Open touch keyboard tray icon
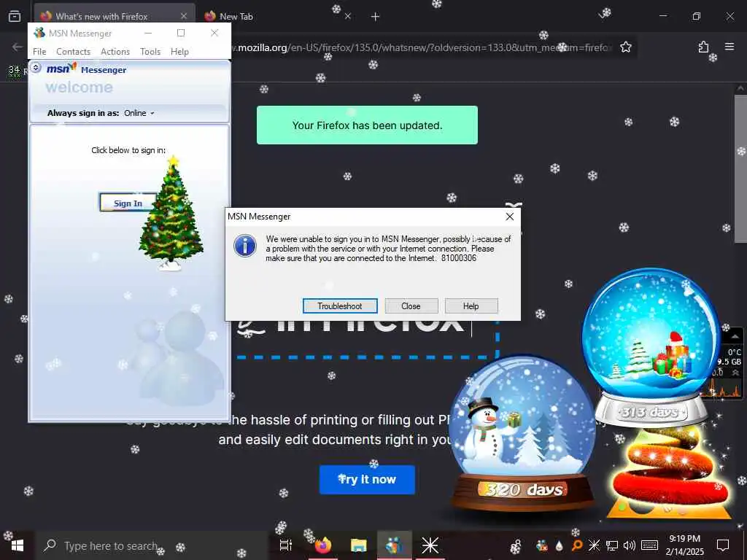The image size is (747, 560). point(649,545)
